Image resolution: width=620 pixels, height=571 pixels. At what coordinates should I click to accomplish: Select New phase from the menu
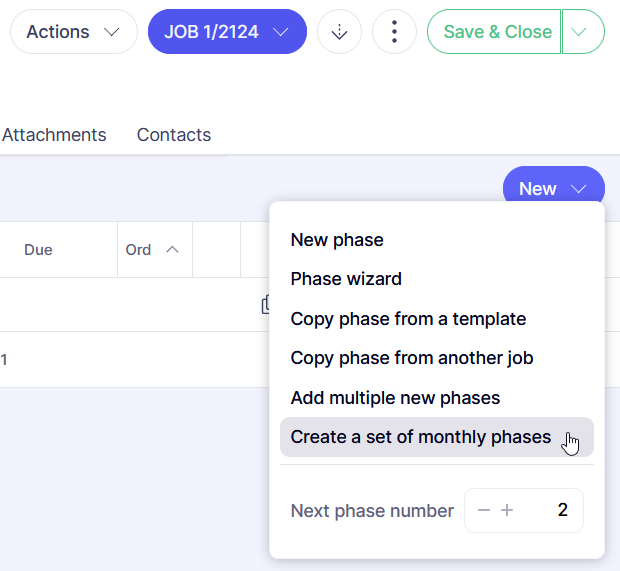point(337,240)
